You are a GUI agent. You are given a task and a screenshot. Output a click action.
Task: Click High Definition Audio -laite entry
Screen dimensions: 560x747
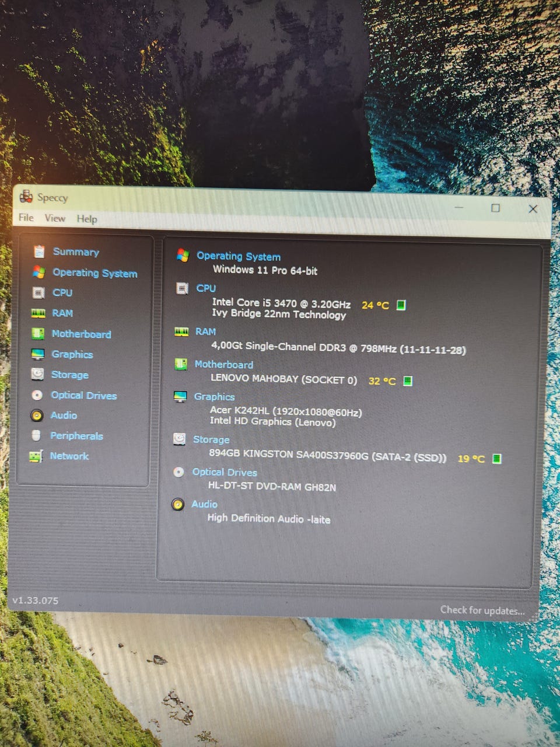pyautogui.click(x=268, y=518)
